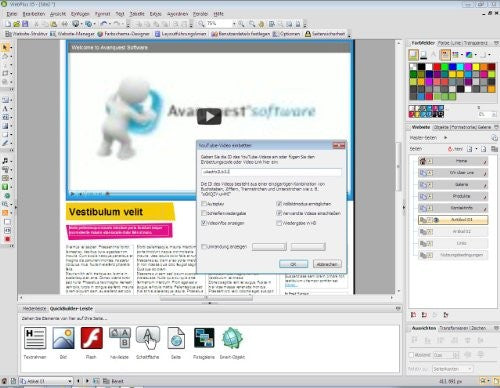
Task: Click the Navileiste QuickBuilder icon
Action: point(119,338)
